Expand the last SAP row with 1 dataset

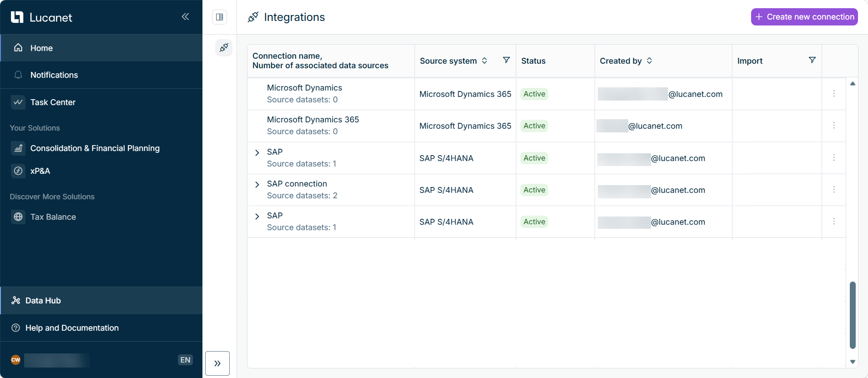(x=257, y=217)
